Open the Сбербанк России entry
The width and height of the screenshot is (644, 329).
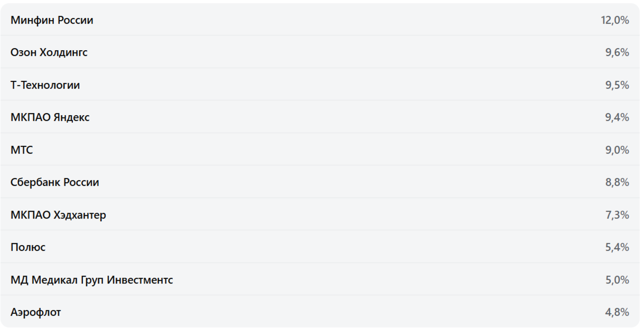point(55,182)
